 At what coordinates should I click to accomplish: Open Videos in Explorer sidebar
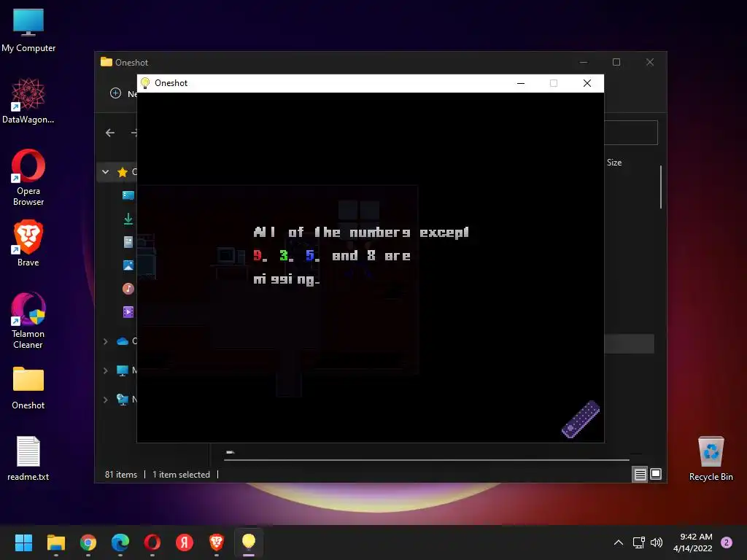128,312
